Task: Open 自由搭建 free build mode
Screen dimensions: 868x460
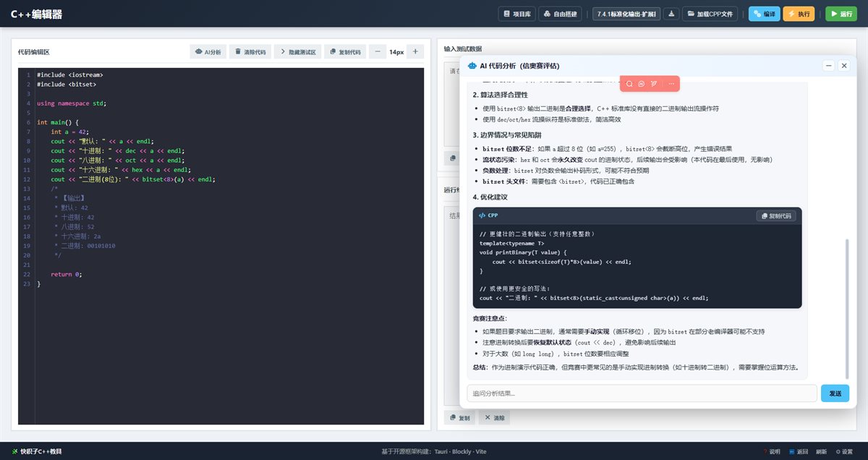Action: click(561, 14)
